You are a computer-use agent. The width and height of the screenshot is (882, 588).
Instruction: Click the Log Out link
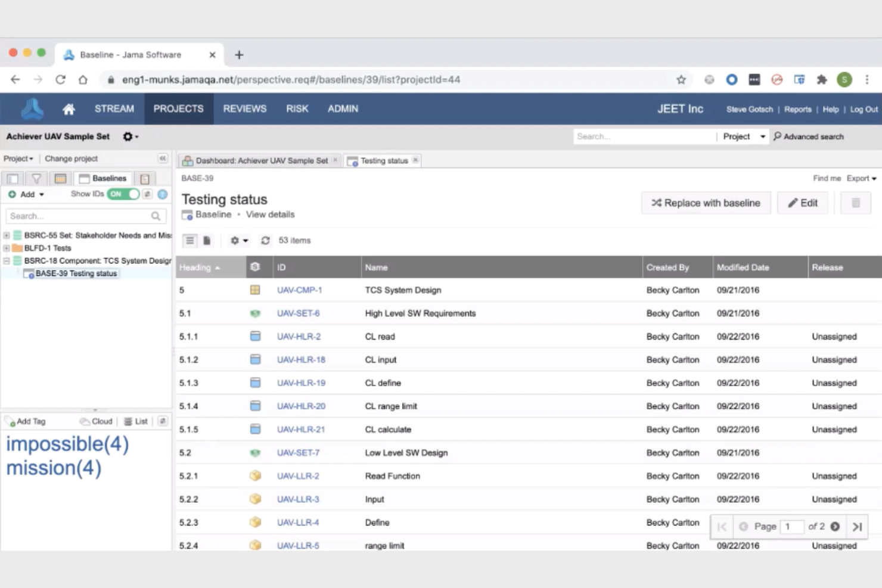coord(864,110)
